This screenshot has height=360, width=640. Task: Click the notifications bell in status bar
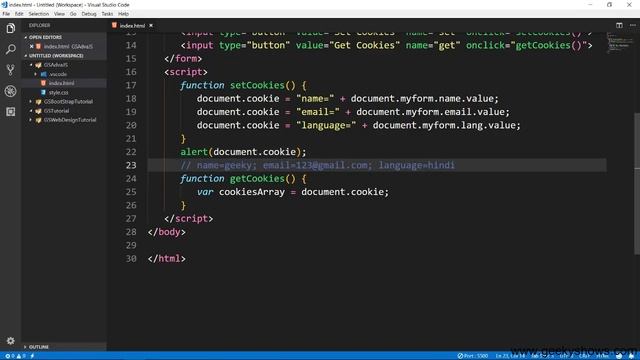click(x=631, y=356)
